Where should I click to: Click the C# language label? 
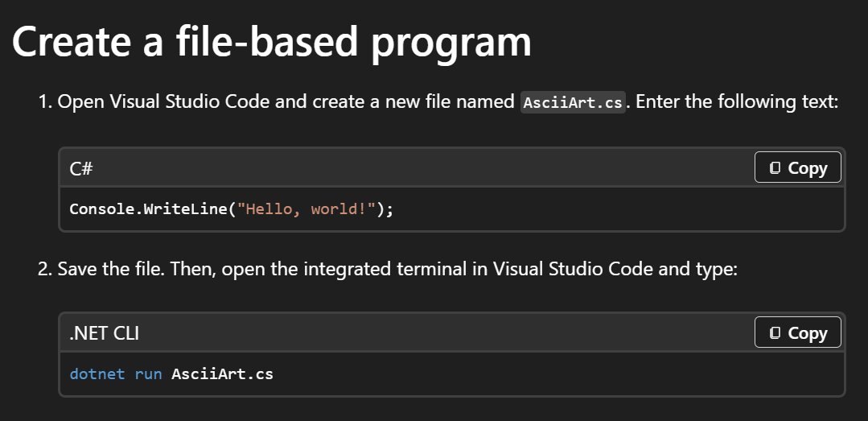[x=81, y=168]
